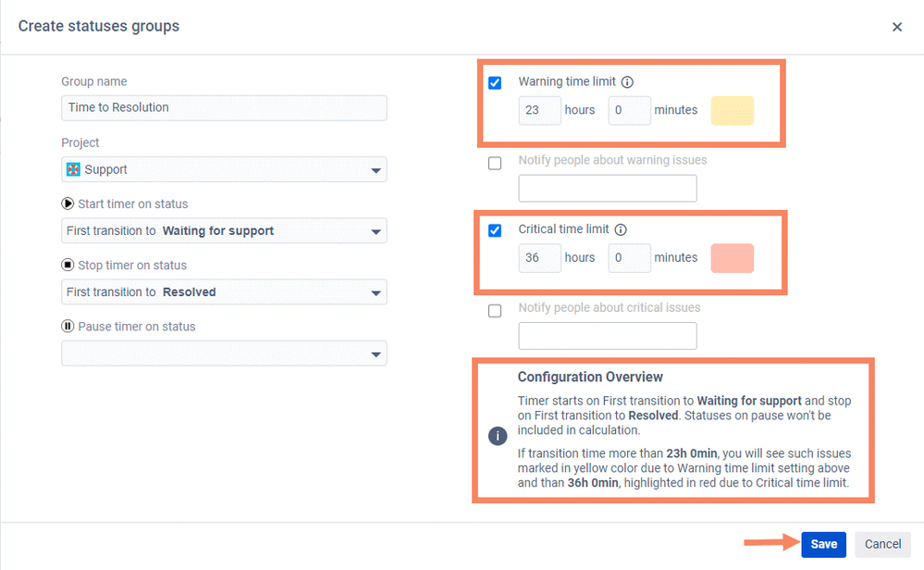View the Critical time limit info icon
Viewport: 924px width, 570px height.
click(619, 229)
